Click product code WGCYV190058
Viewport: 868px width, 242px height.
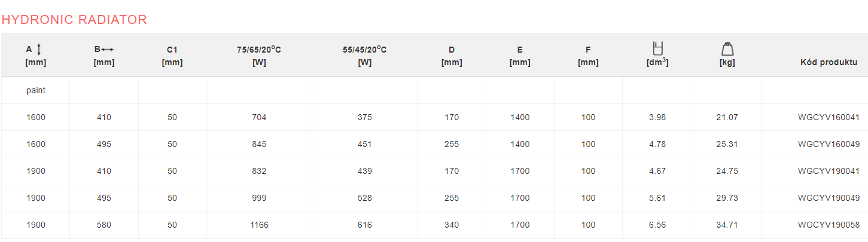829,225
